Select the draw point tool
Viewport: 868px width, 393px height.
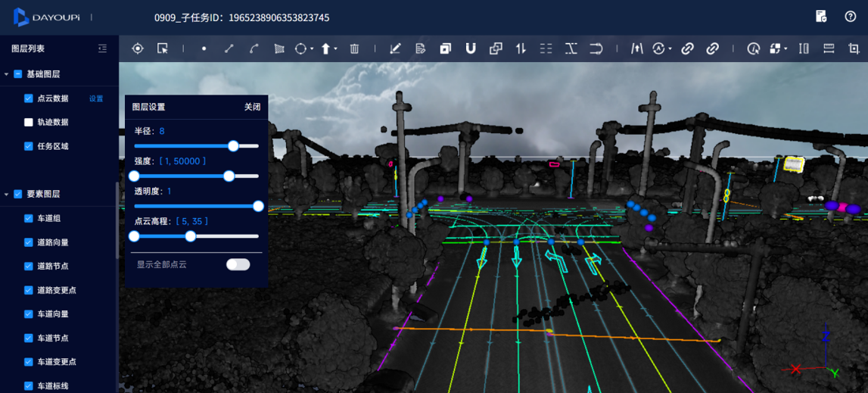coord(204,48)
